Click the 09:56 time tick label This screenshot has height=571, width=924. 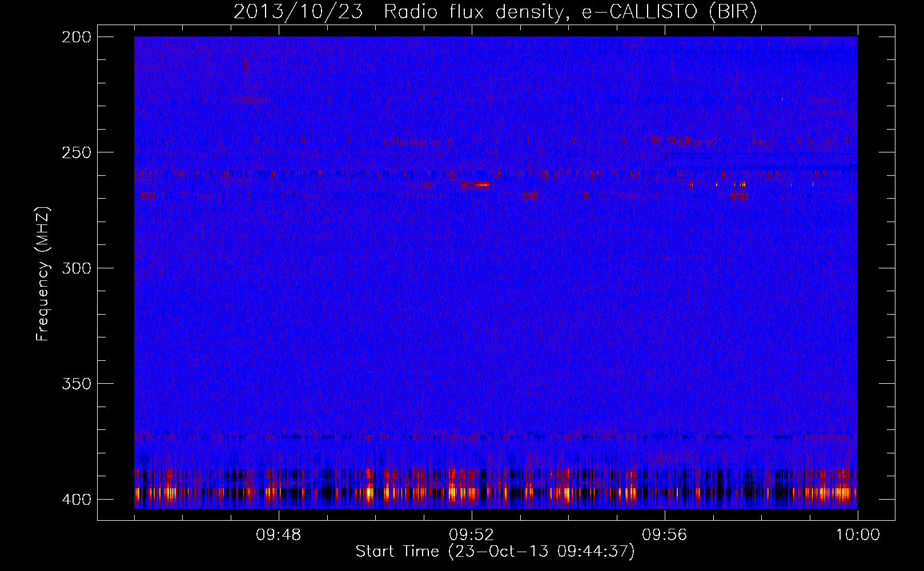(x=665, y=535)
